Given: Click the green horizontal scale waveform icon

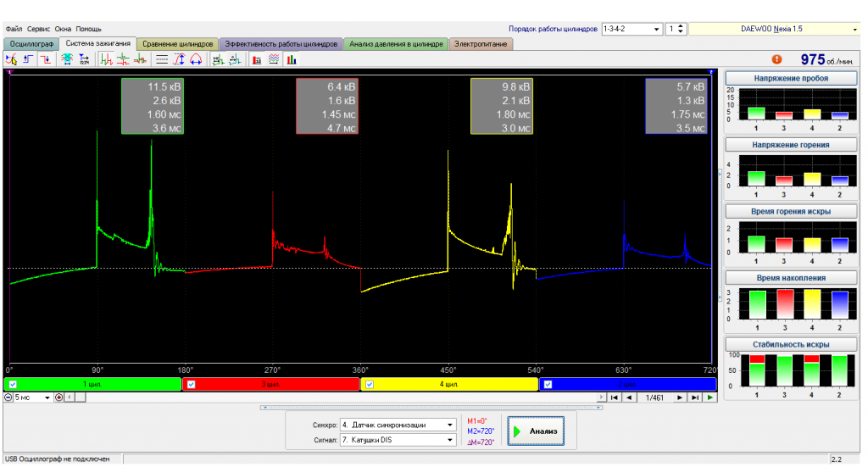Looking at the screenshot, I should pos(218,59).
